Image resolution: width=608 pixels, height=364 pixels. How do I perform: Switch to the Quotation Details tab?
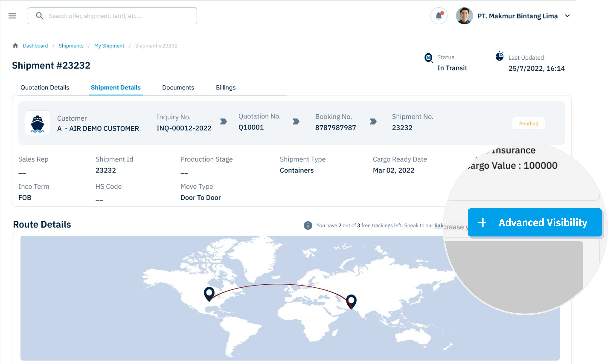45,88
